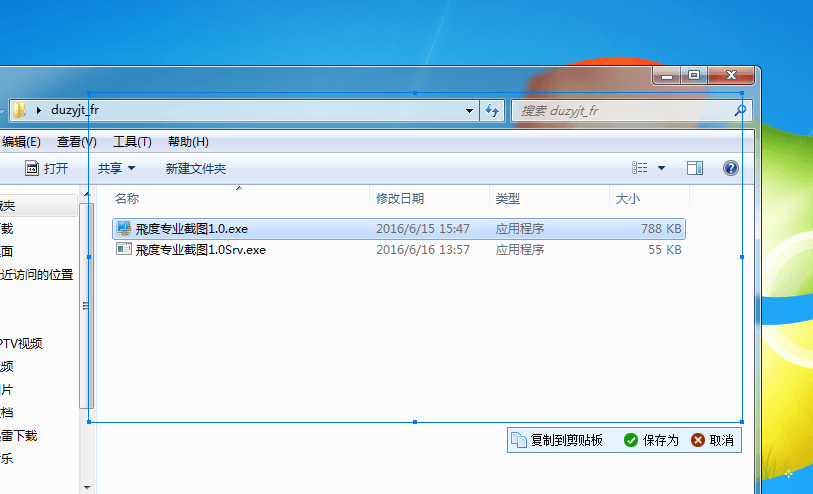Expand the 共享 share dropdown

(116, 169)
